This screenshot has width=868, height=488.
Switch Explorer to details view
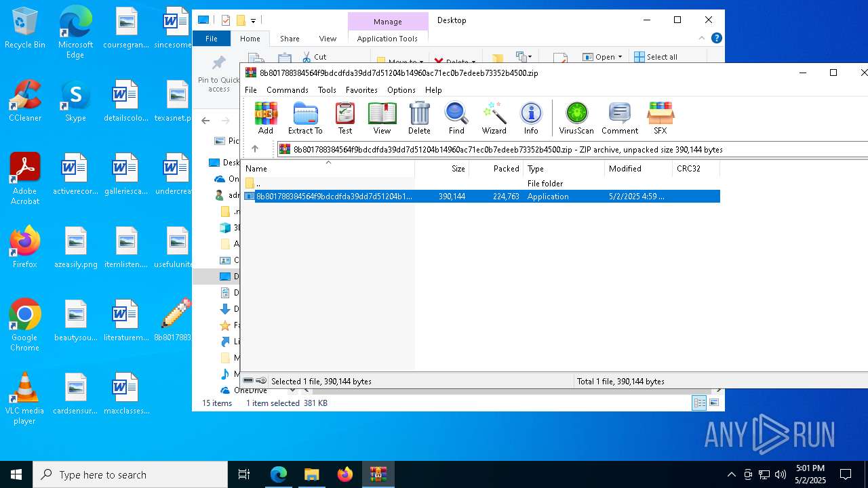(699, 403)
